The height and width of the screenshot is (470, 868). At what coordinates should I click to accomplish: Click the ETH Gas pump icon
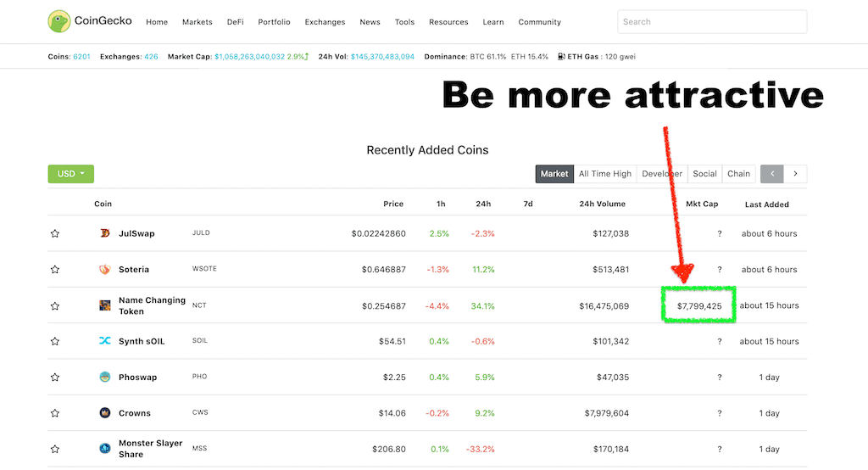pos(561,57)
